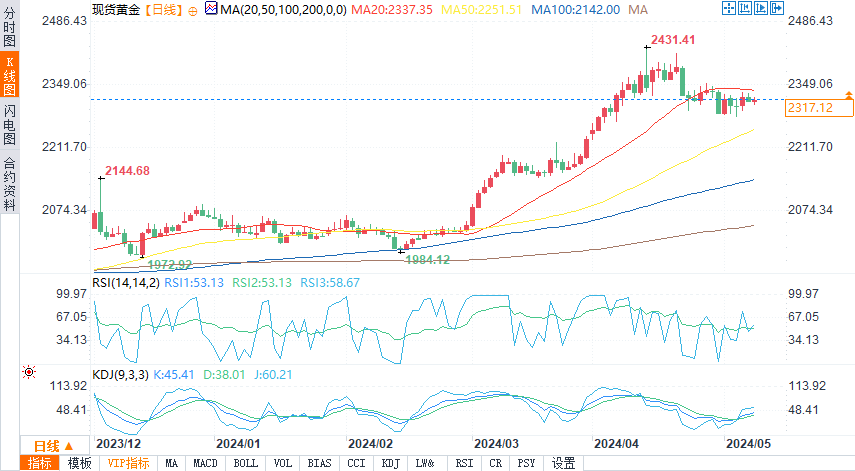Viewport: 855px width, 471px height.
Task: Click the 2023/12 date axis label
Action: [118, 444]
